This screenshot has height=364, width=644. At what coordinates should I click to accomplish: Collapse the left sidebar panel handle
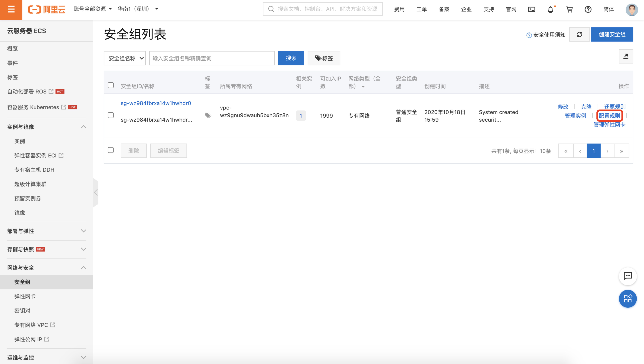(96, 192)
